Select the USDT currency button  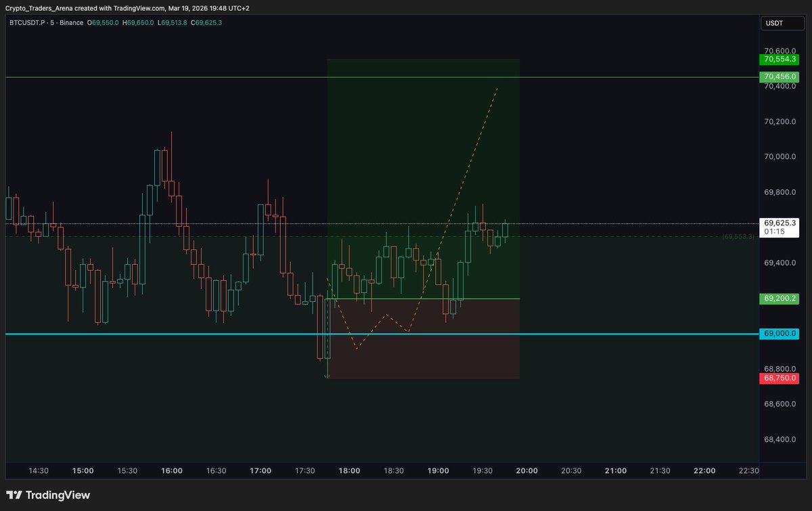coord(782,23)
